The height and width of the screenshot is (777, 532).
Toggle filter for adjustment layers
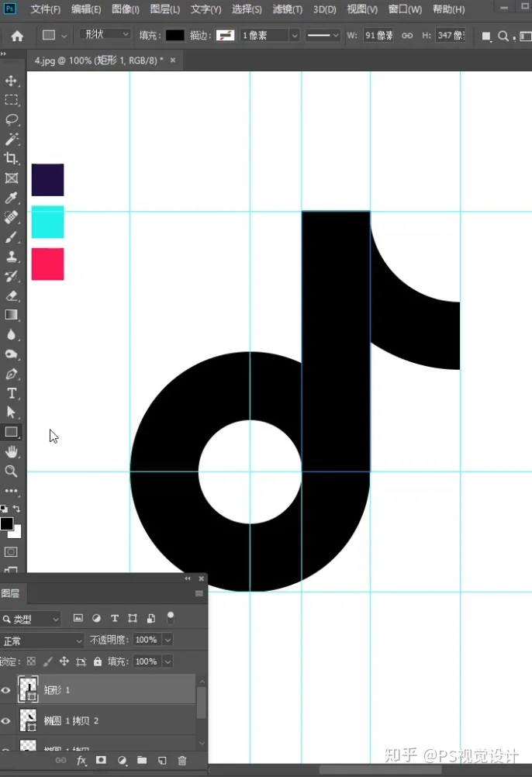pos(97,618)
